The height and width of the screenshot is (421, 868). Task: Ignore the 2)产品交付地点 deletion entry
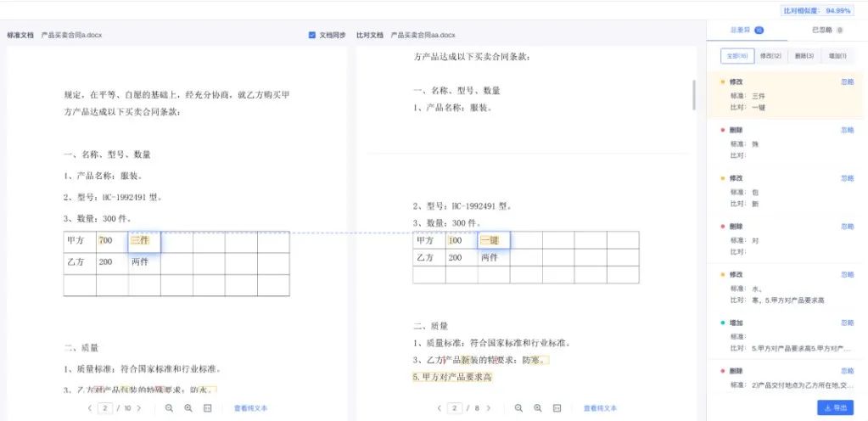(847, 371)
